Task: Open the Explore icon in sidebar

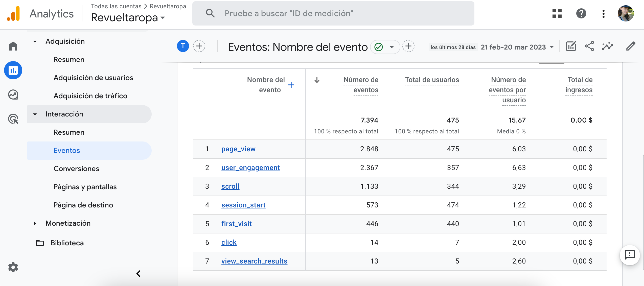Action: click(x=13, y=95)
